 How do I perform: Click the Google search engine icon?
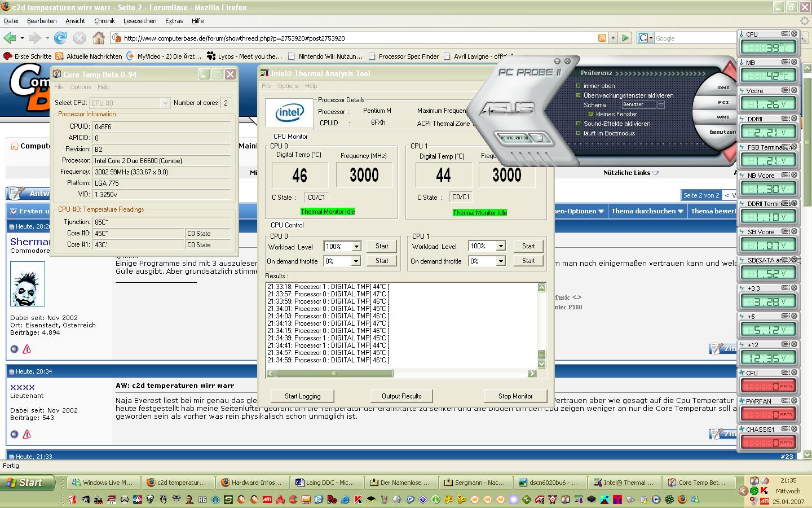643,38
